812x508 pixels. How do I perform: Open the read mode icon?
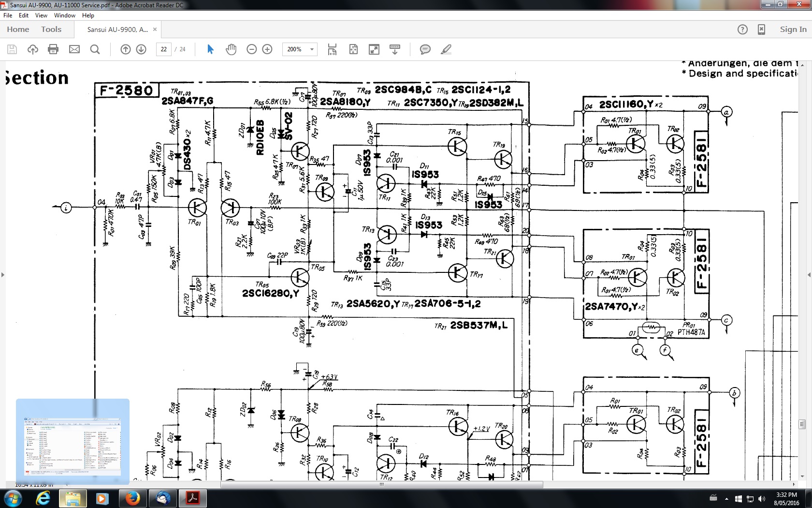(395, 49)
